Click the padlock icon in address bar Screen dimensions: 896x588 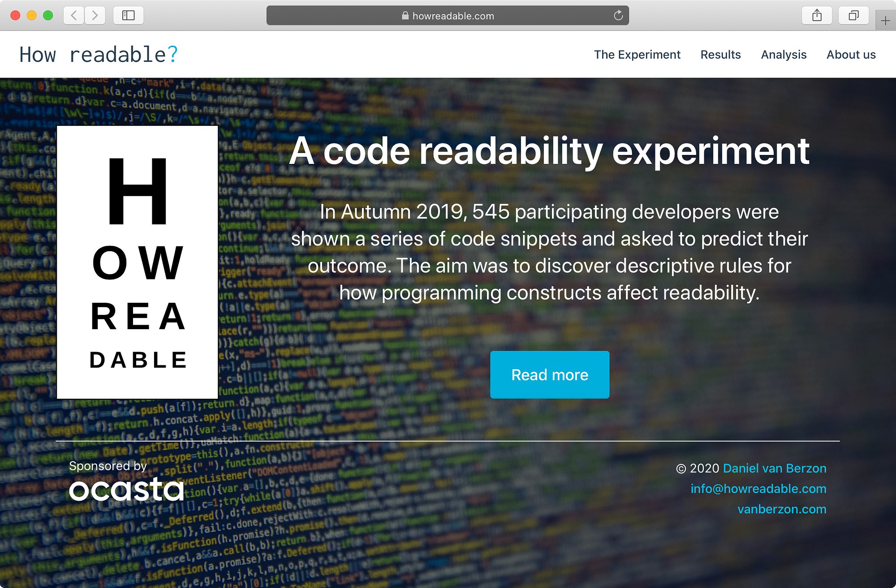click(x=405, y=16)
